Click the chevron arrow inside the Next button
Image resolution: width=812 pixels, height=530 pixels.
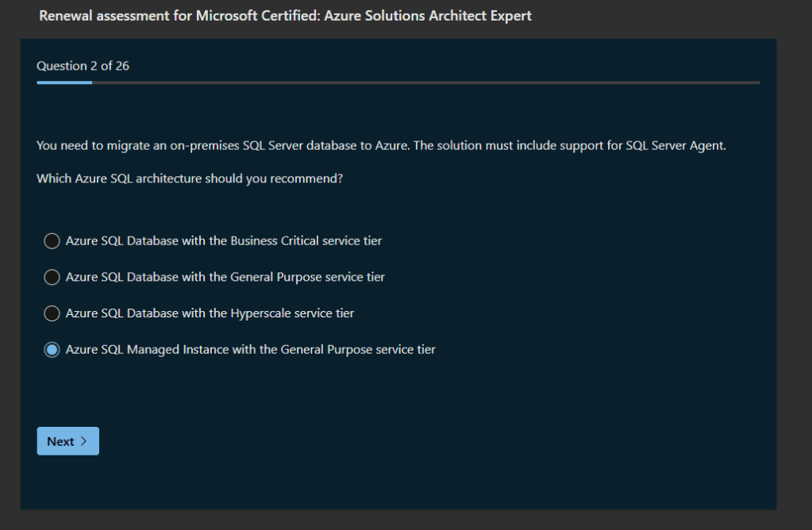84,441
